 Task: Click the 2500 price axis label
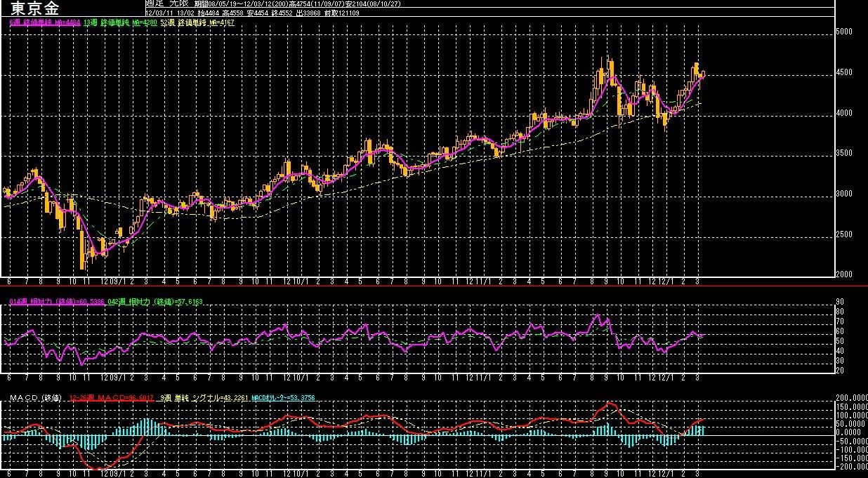coord(843,234)
